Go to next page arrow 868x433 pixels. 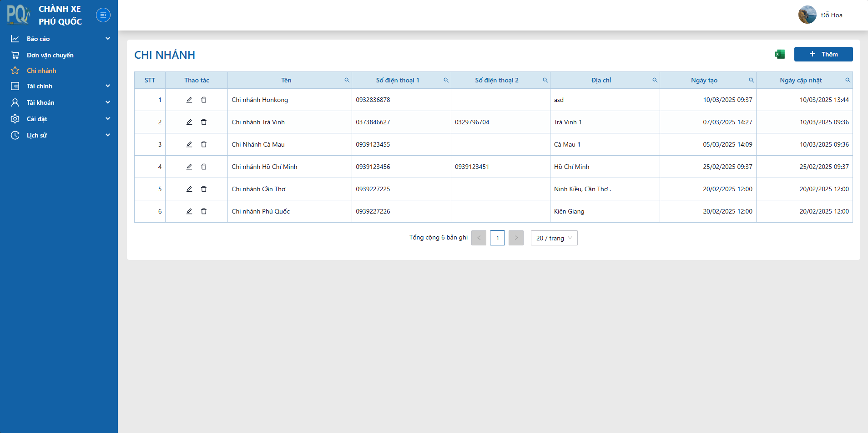[x=516, y=238]
